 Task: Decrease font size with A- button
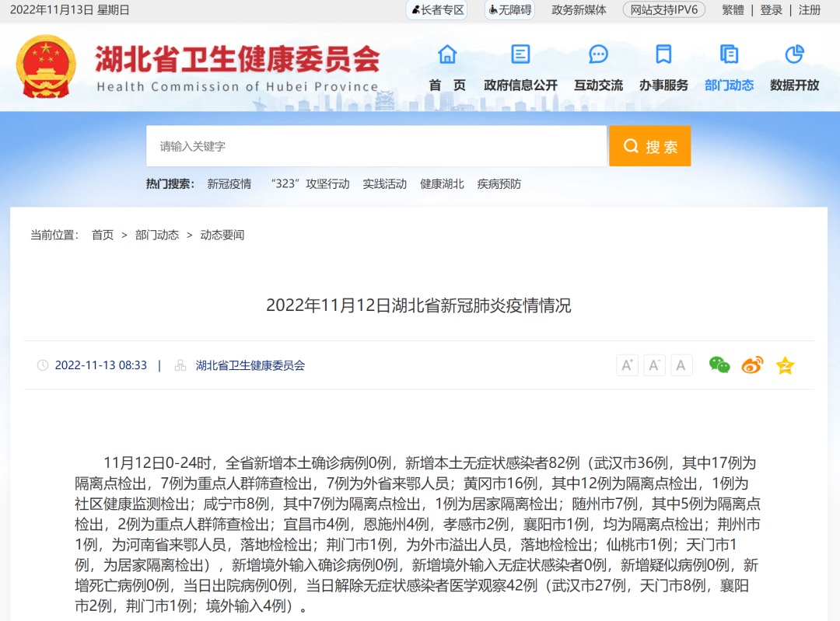coord(654,365)
